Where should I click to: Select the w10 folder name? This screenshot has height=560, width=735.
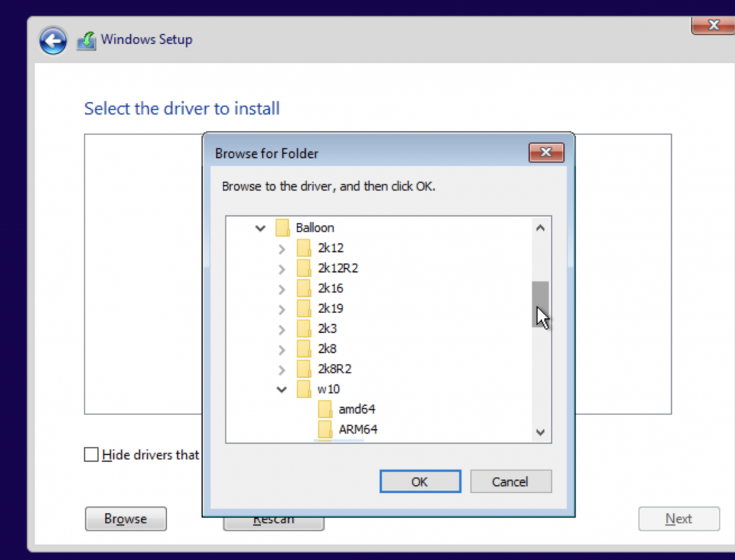click(329, 389)
